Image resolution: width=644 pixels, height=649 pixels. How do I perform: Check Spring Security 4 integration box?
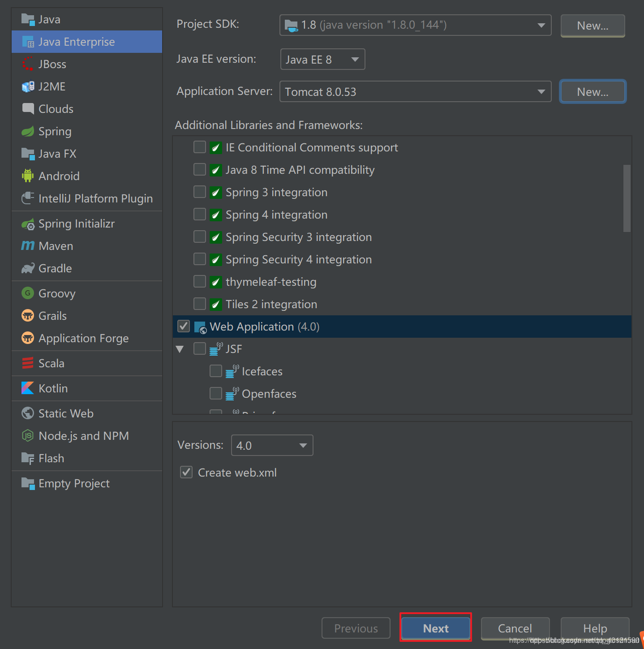click(200, 259)
